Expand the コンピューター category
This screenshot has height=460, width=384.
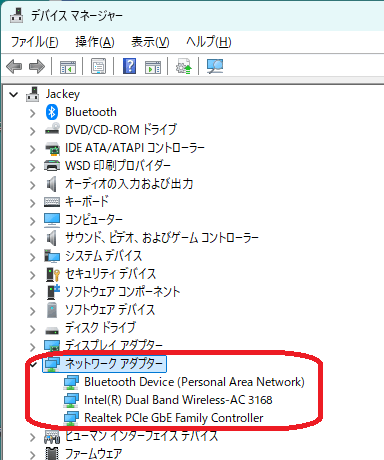(x=32, y=221)
